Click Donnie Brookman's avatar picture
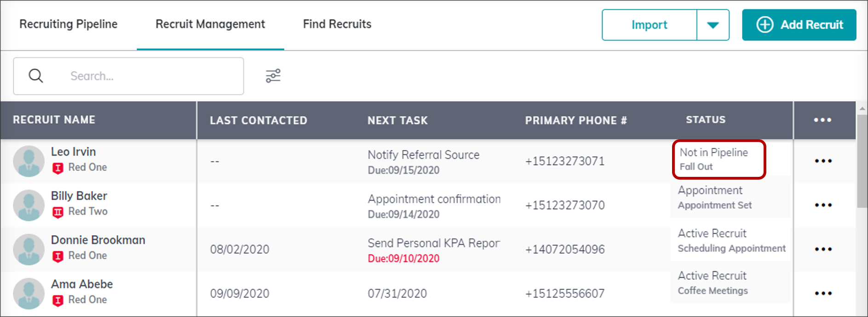 click(x=29, y=249)
